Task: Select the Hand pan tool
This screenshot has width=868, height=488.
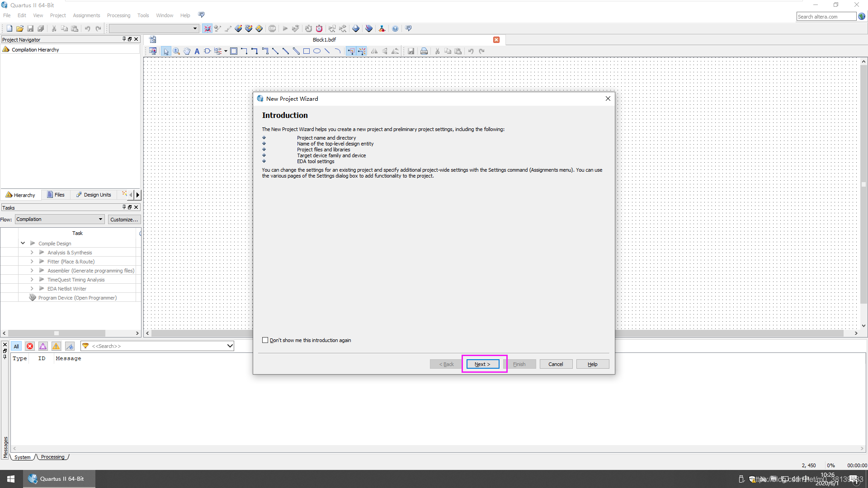Action: 187,52
